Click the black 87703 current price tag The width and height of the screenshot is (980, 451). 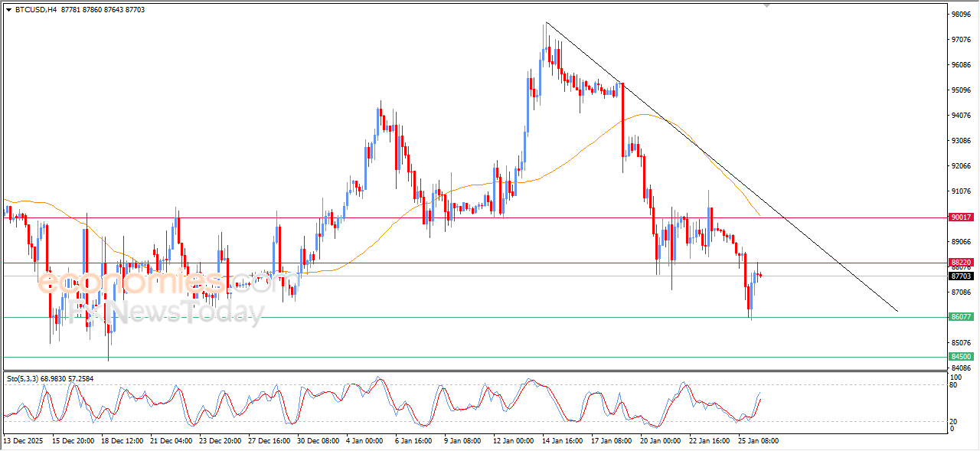pyautogui.click(x=960, y=276)
